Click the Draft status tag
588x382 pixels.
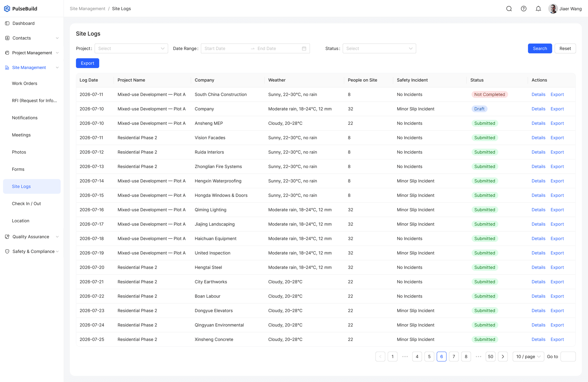click(479, 109)
